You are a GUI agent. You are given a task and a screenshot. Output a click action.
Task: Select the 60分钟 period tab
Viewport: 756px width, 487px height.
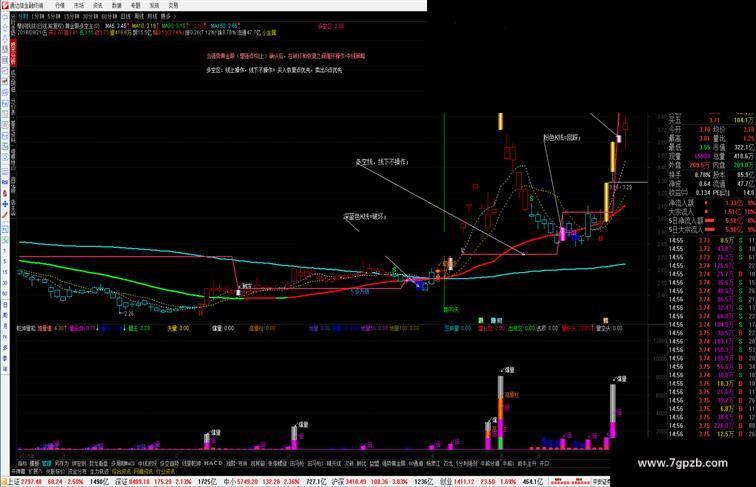pos(109,16)
